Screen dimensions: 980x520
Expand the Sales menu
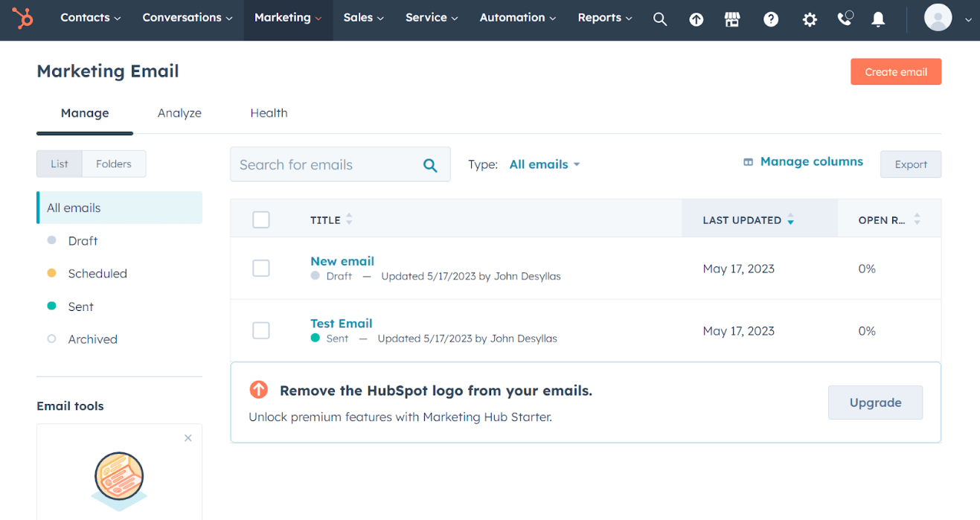coord(364,17)
